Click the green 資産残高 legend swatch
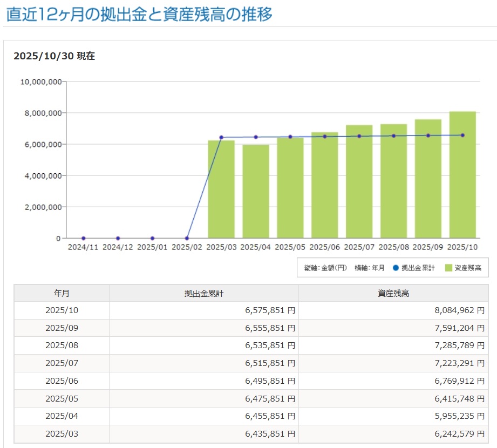Screen dimensions: 497x448 [x=447, y=268]
